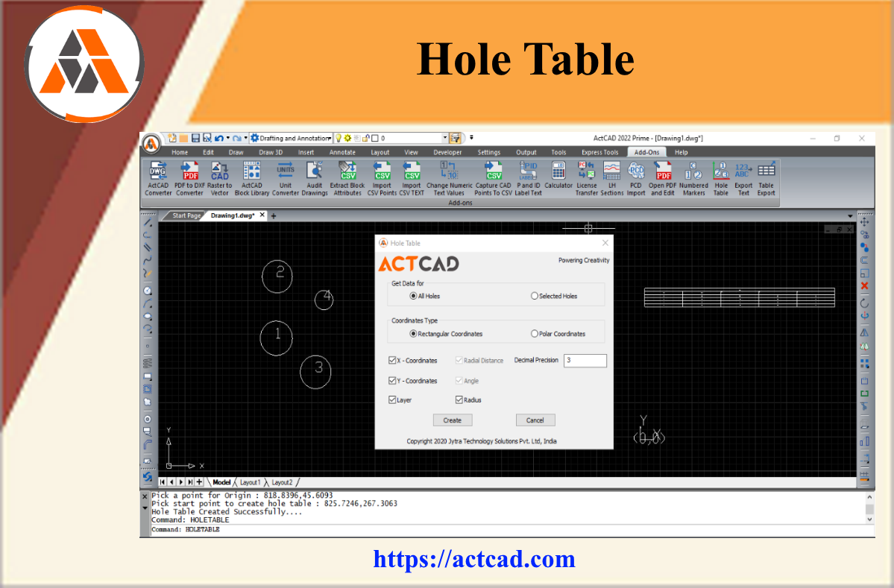Open Raster to Vector tool
This screenshot has height=588, width=894.
coord(219,179)
